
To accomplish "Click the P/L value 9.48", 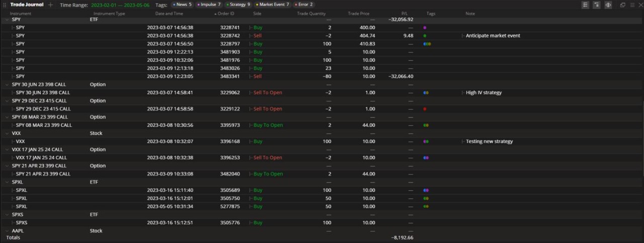I will pos(408,36).
